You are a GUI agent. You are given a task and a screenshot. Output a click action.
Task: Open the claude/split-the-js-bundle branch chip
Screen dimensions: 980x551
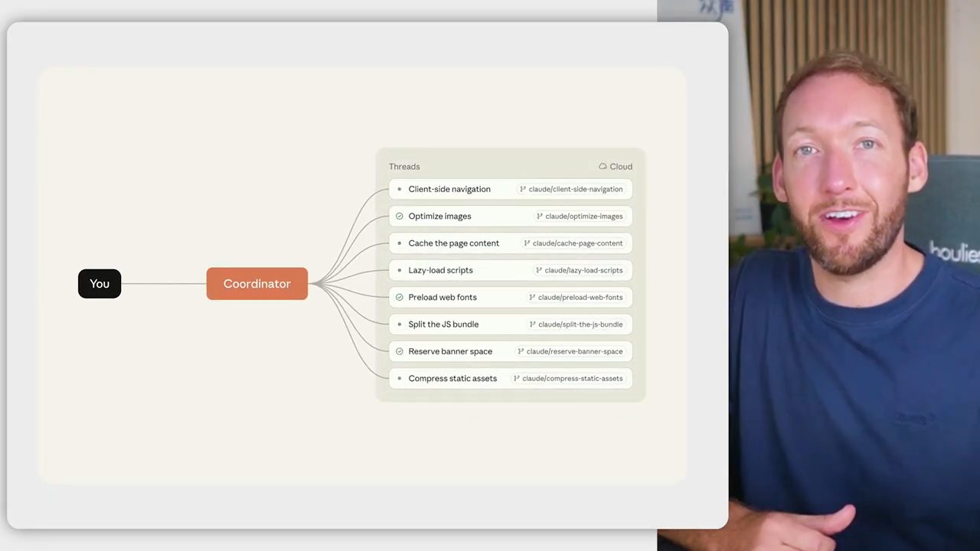[577, 324]
